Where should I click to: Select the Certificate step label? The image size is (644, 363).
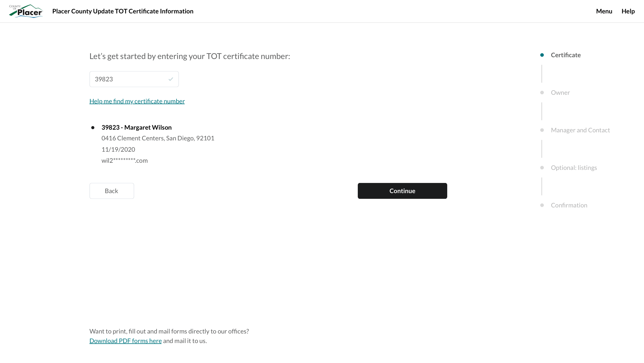pyautogui.click(x=566, y=55)
